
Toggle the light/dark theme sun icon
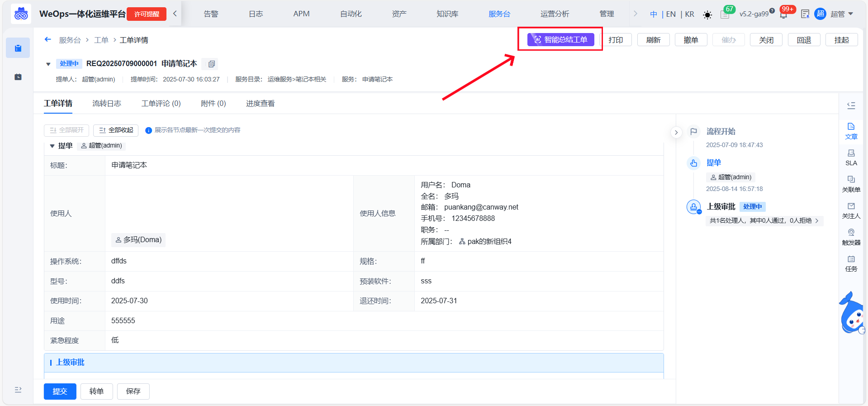707,15
